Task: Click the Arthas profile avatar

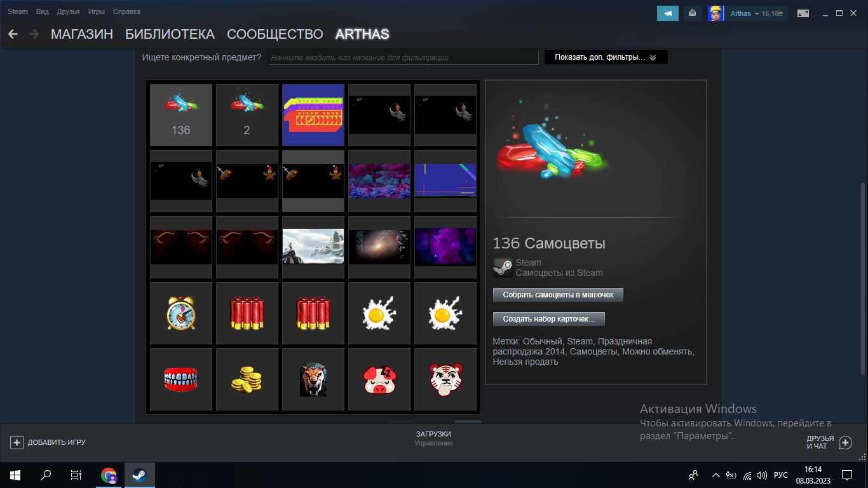Action: click(716, 13)
